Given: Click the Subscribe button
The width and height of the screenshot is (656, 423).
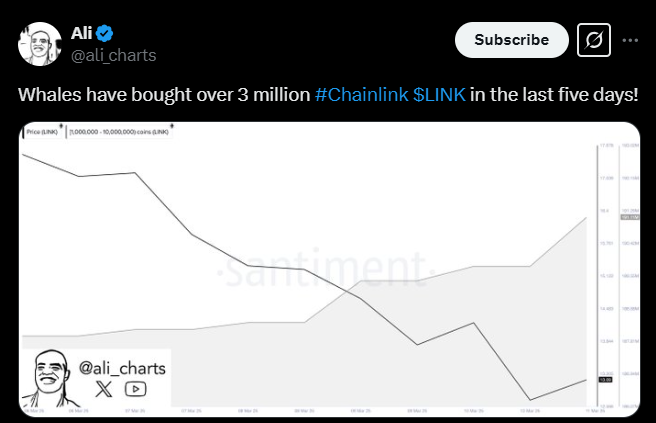Looking at the screenshot, I should coord(511,40).
